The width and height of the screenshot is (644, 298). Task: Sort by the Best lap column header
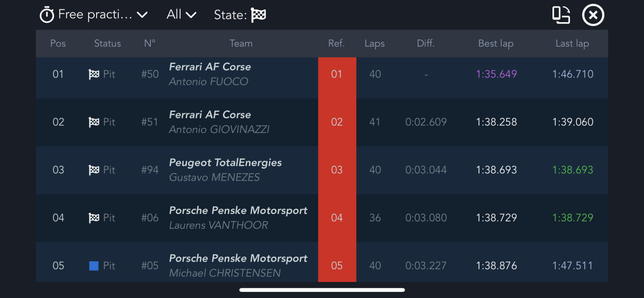496,43
